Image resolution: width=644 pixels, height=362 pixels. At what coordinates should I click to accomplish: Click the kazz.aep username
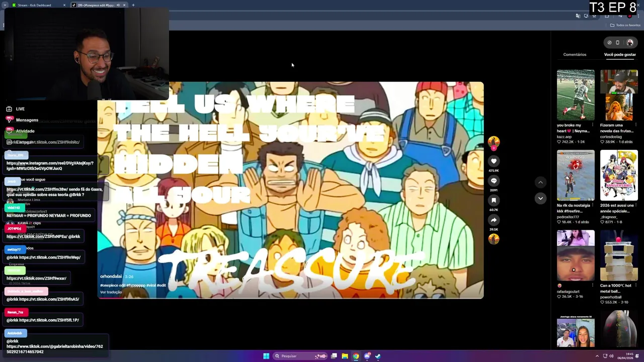(x=564, y=136)
